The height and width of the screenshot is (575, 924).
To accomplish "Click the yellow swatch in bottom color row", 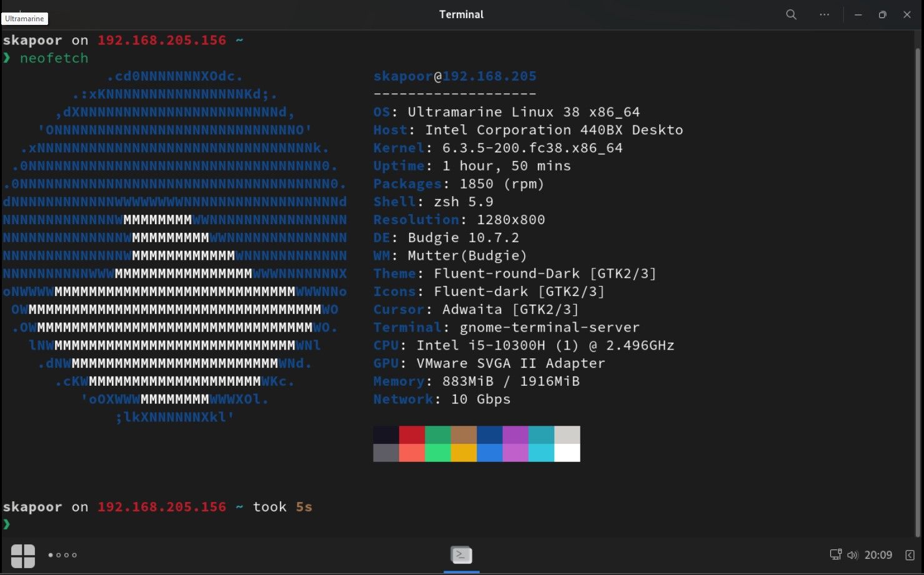I will [464, 453].
